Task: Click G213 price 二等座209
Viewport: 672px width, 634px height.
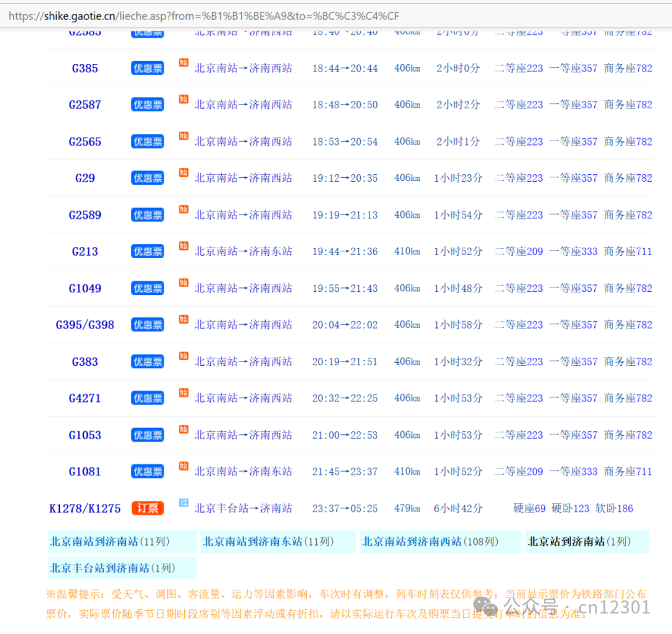Action: (x=518, y=251)
